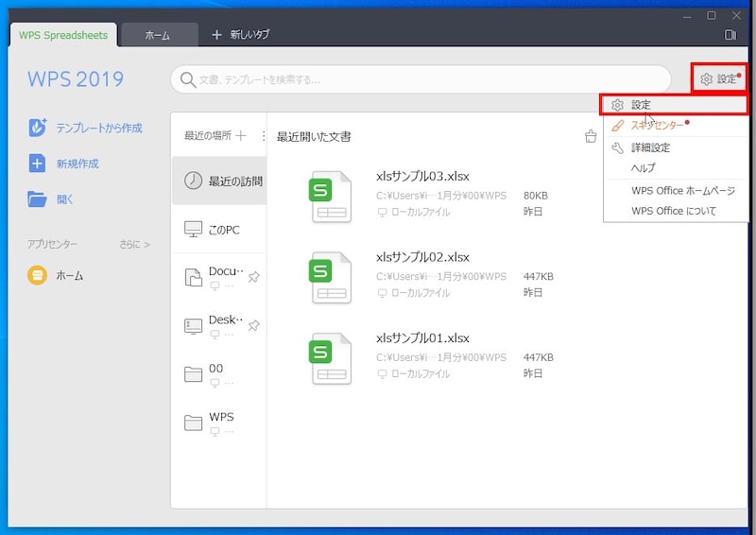Screen dimensions: 756x535
Task: Click the 80KB file size text
Action: [536, 196]
